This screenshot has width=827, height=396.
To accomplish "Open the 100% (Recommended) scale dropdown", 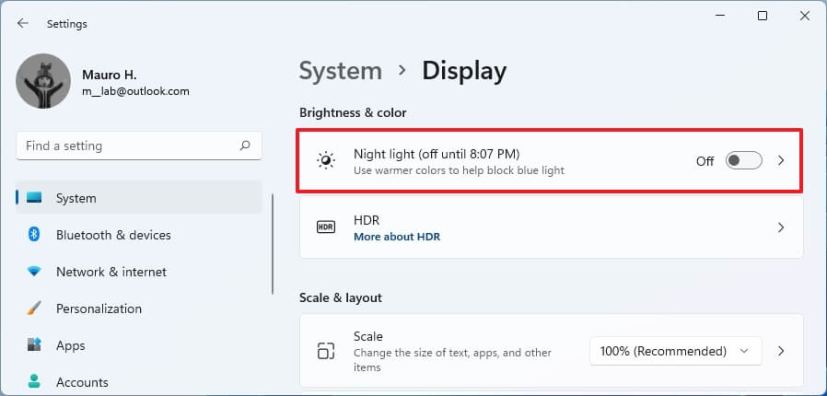I will coord(676,351).
